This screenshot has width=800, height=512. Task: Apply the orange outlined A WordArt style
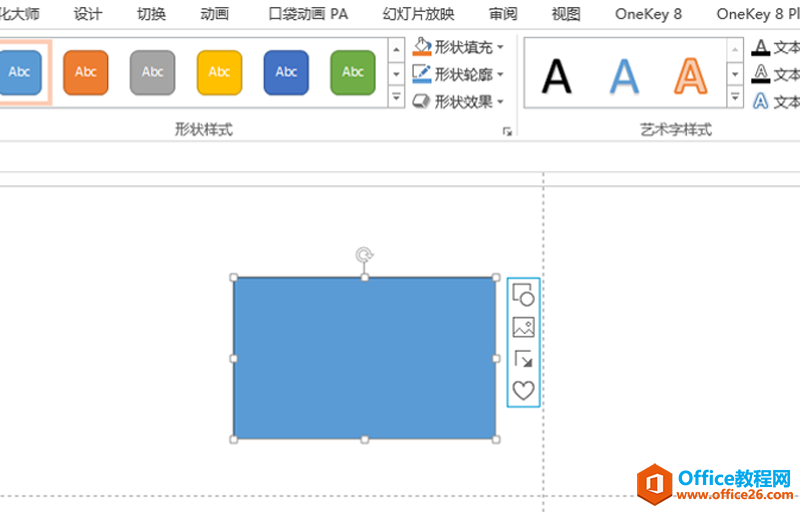(690, 76)
